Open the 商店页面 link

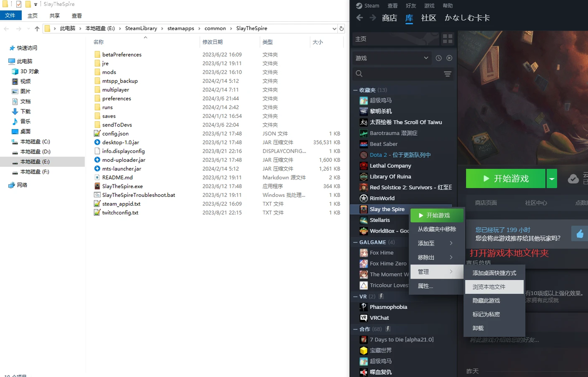coord(486,203)
